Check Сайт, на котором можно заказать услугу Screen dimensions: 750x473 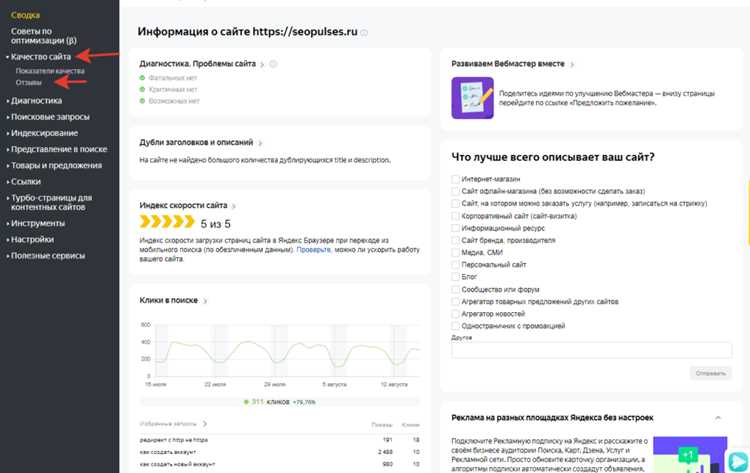pos(455,204)
